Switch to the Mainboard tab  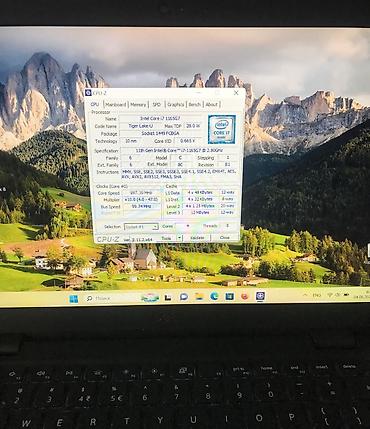click(x=116, y=104)
